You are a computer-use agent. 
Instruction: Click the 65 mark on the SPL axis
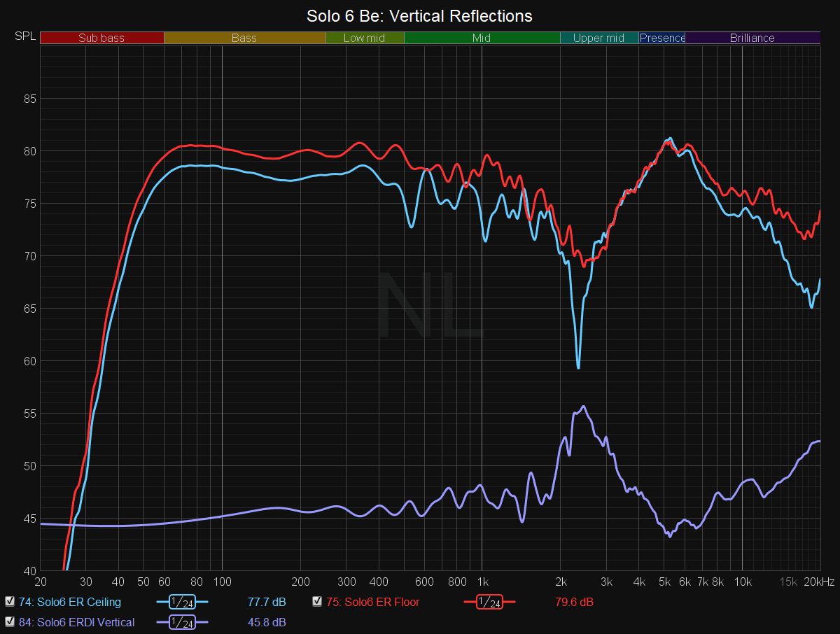point(29,309)
